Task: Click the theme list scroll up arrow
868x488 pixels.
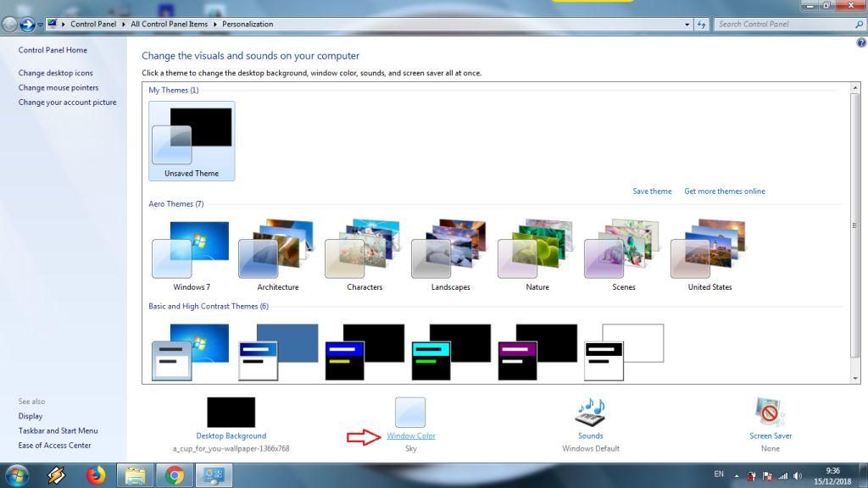Action: click(855, 88)
